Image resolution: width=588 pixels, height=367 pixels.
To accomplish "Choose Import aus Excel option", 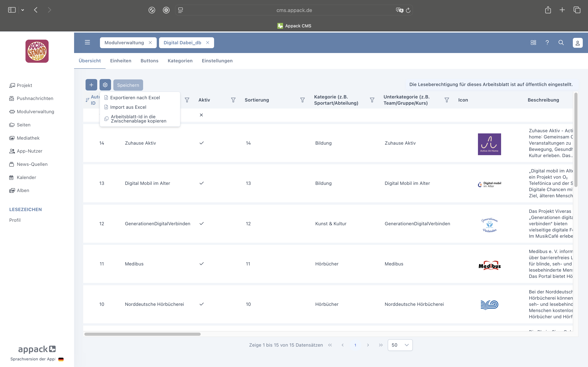I will click(x=128, y=107).
